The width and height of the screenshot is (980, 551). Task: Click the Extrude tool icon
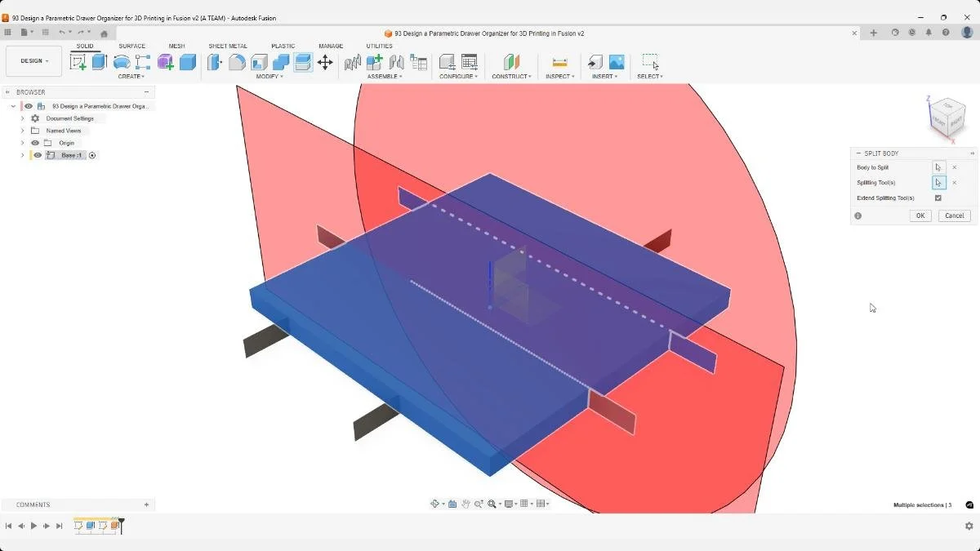[x=99, y=62]
